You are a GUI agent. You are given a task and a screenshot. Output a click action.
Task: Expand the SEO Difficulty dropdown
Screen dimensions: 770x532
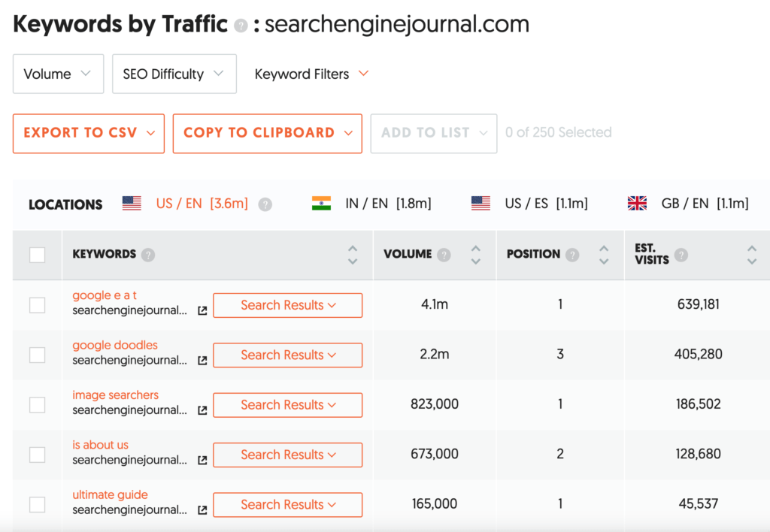pos(174,74)
